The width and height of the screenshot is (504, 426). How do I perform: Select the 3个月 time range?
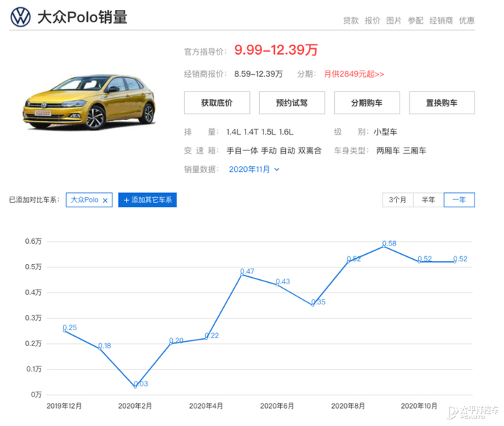(397, 199)
